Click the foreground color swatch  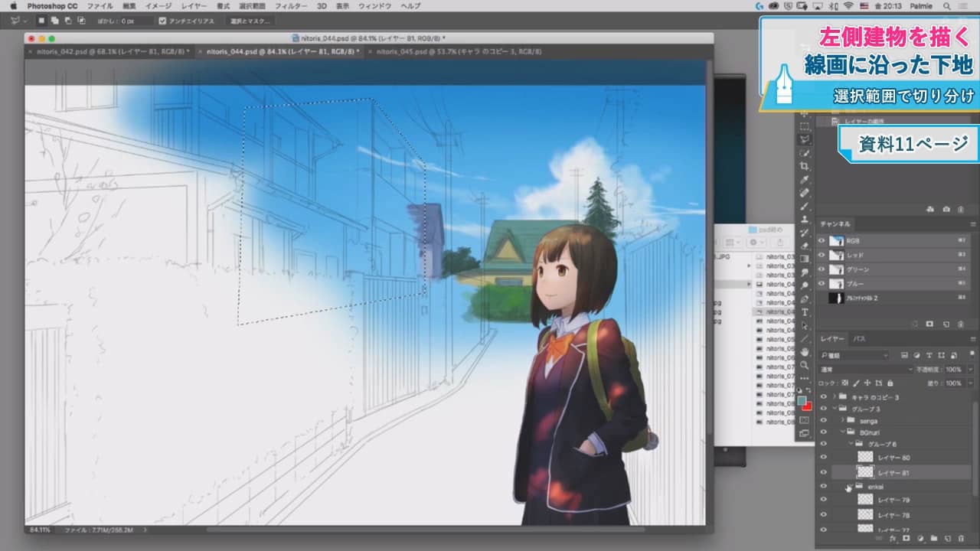802,400
